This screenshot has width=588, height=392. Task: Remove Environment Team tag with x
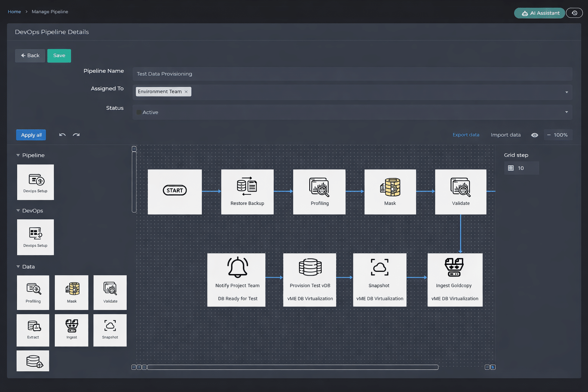[x=186, y=92]
